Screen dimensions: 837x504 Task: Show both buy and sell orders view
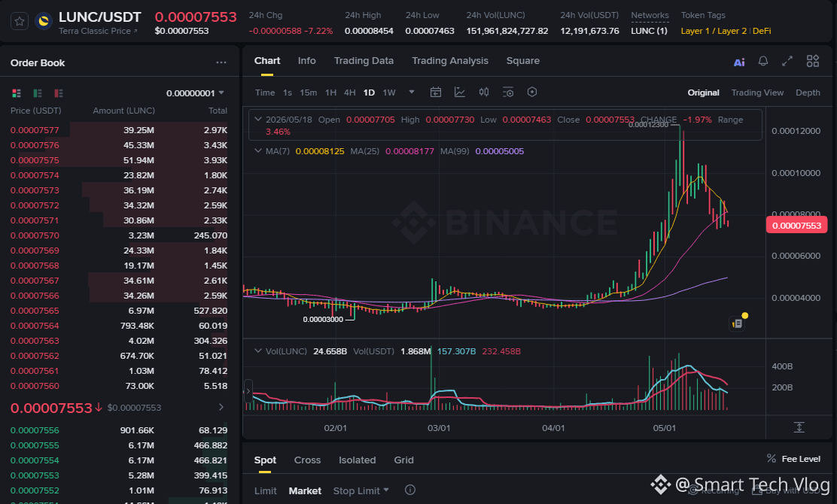click(17, 93)
